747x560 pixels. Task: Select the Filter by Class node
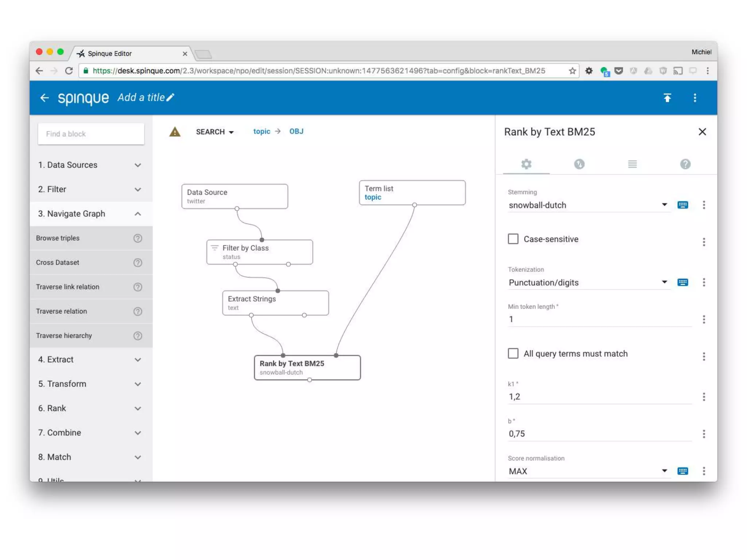(x=259, y=252)
